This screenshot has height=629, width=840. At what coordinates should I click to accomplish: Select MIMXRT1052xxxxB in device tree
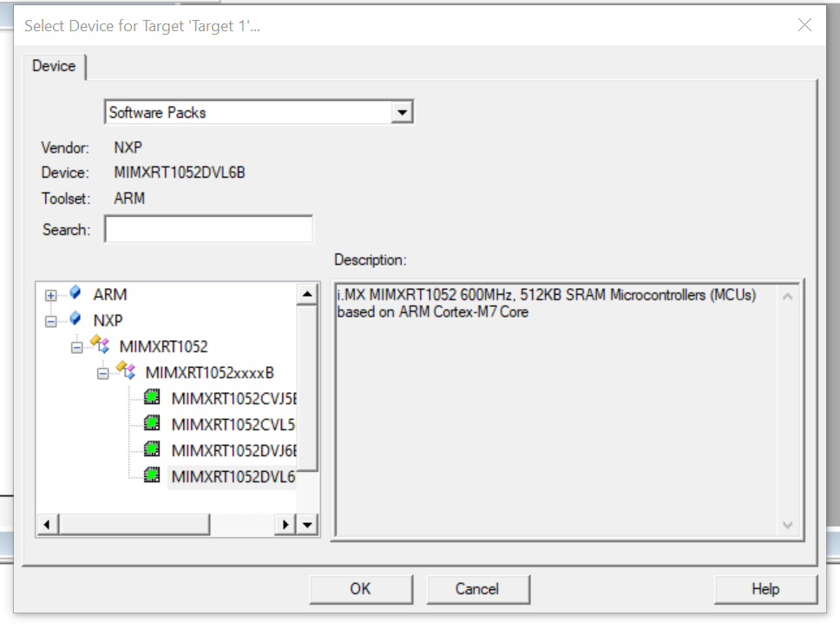point(209,372)
